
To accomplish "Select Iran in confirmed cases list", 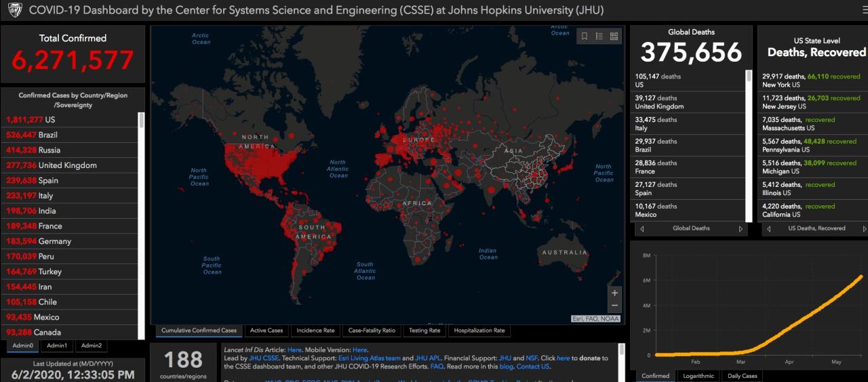I will pos(71,287).
